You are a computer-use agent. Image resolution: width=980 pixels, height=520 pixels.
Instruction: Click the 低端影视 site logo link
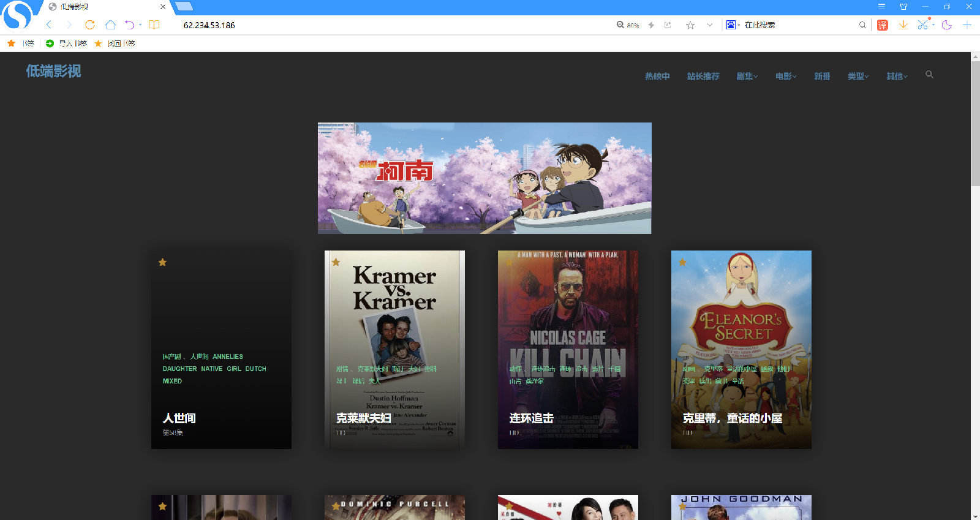click(53, 71)
